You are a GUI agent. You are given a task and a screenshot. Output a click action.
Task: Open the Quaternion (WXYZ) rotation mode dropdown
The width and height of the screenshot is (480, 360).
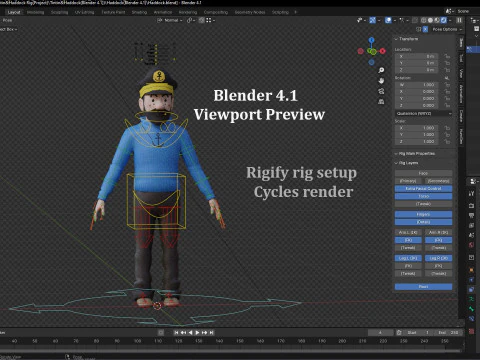[423, 114]
